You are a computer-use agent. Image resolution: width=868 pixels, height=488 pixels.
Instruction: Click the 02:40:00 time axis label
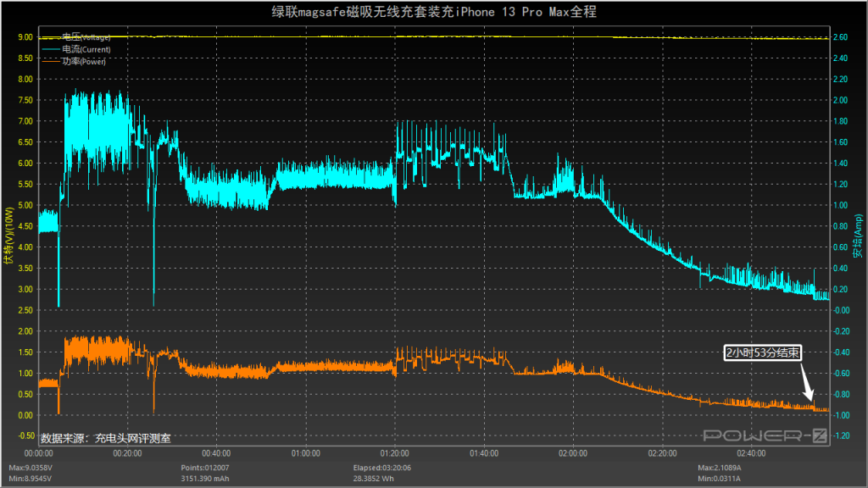[x=751, y=453]
